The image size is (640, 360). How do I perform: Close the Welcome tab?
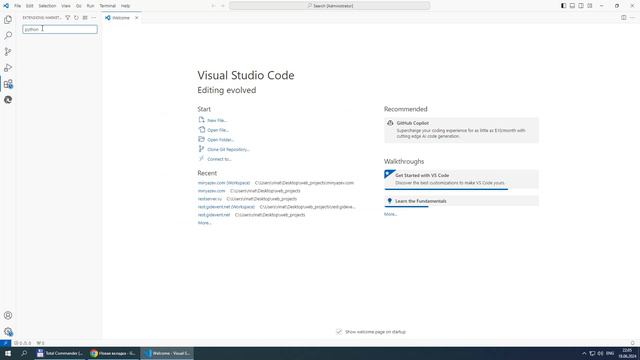tap(136, 18)
